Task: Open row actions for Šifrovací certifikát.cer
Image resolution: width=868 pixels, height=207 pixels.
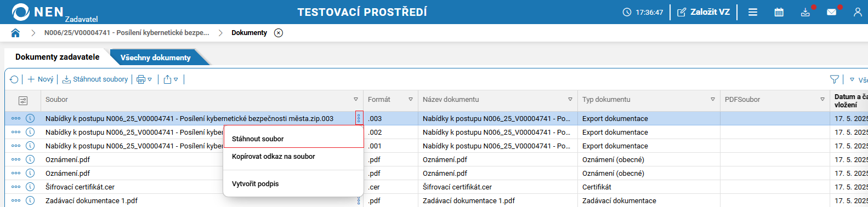Action: click(16, 187)
